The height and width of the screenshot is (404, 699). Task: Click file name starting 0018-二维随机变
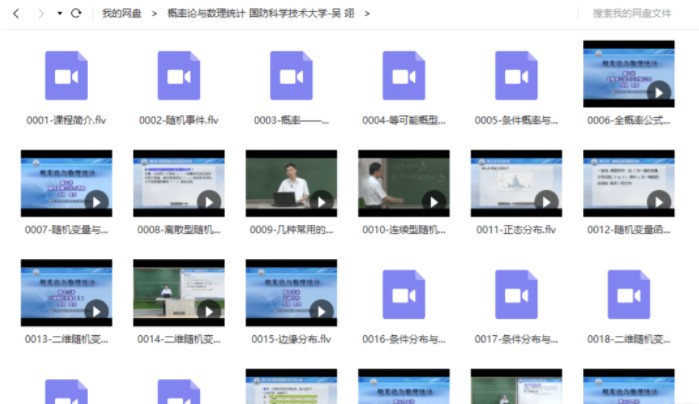coord(629,339)
